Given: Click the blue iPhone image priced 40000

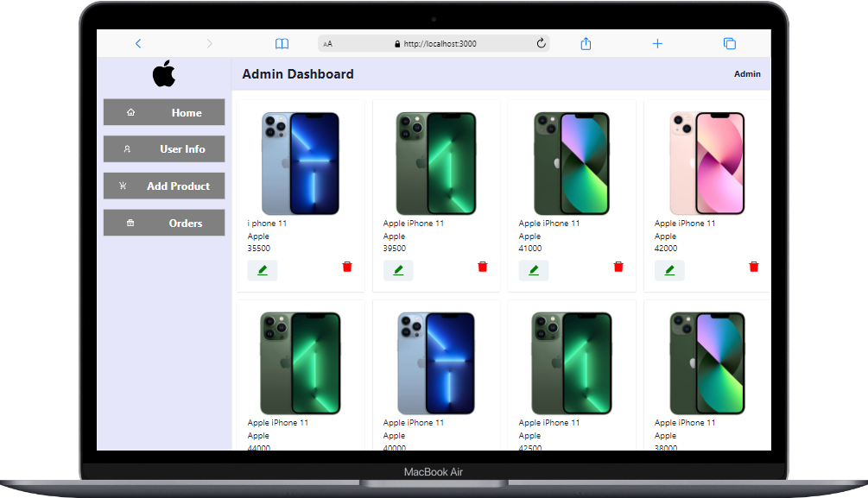Looking at the screenshot, I should coord(436,363).
